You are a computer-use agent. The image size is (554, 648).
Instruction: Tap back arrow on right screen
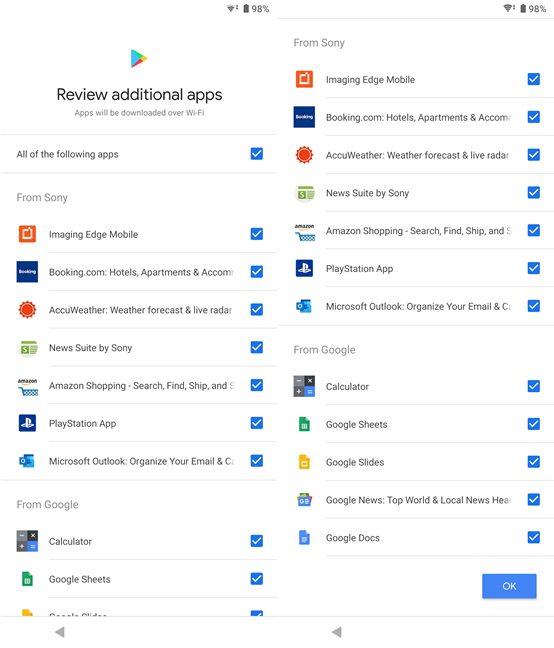(337, 632)
